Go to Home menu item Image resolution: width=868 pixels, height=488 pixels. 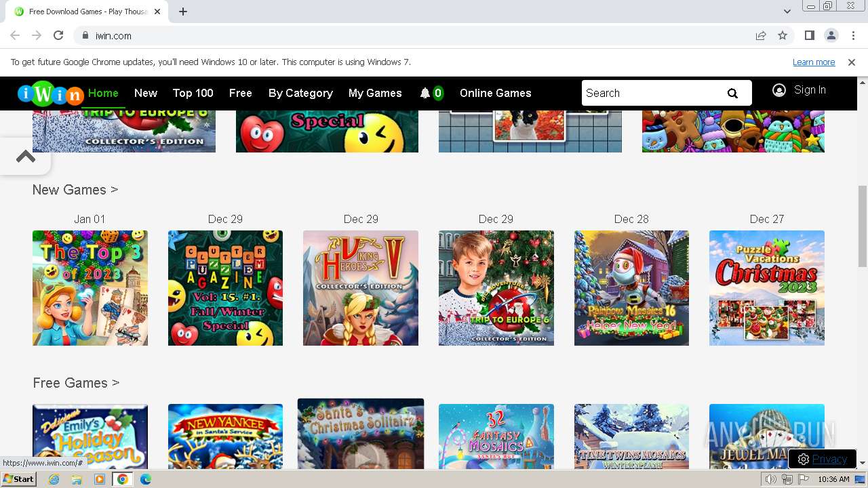(x=103, y=94)
